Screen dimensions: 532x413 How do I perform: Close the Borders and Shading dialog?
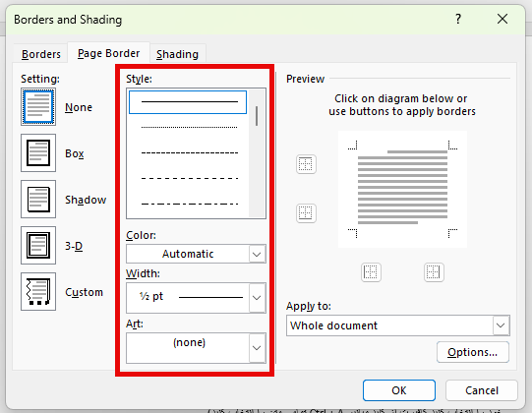[x=502, y=19]
